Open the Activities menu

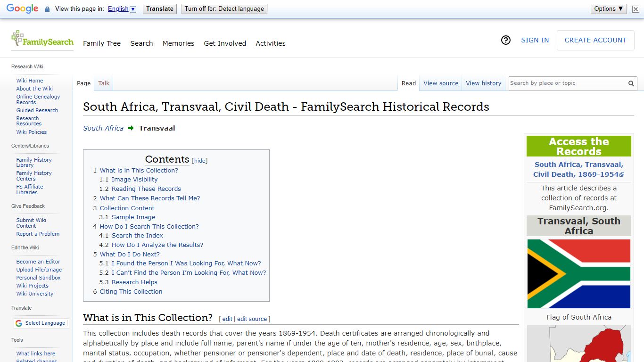coord(271,43)
